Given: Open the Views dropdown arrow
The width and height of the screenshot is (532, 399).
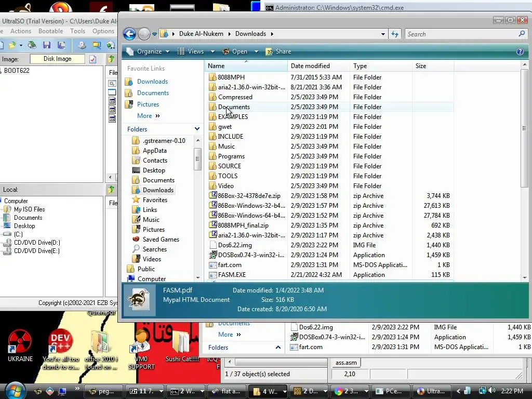Looking at the screenshot, I should pyautogui.click(x=212, y=51).
